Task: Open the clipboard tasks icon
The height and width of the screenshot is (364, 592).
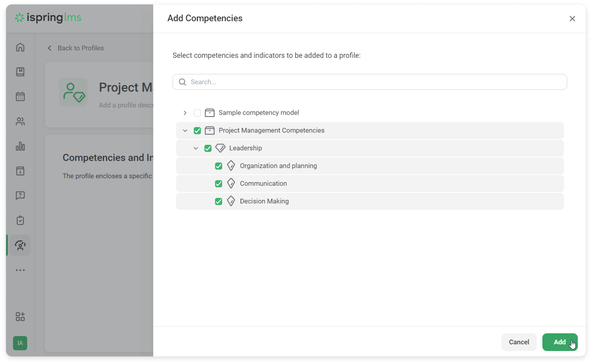Action: tap(20, 220)
